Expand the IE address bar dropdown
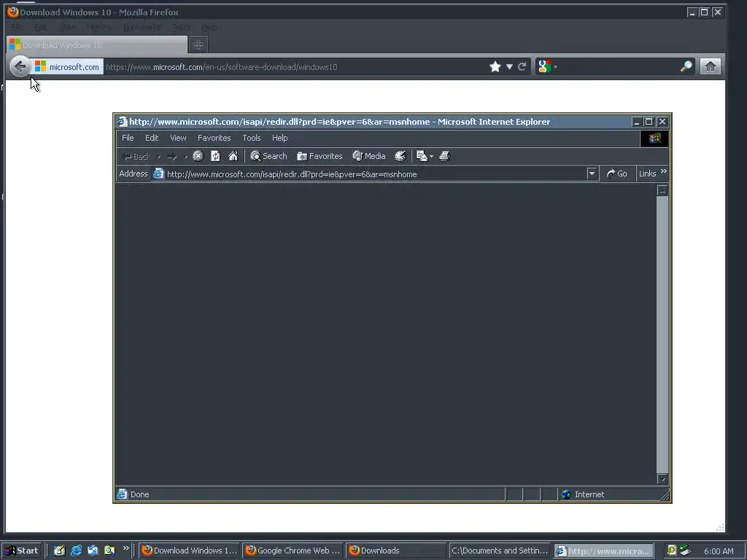 click(592, 174)
